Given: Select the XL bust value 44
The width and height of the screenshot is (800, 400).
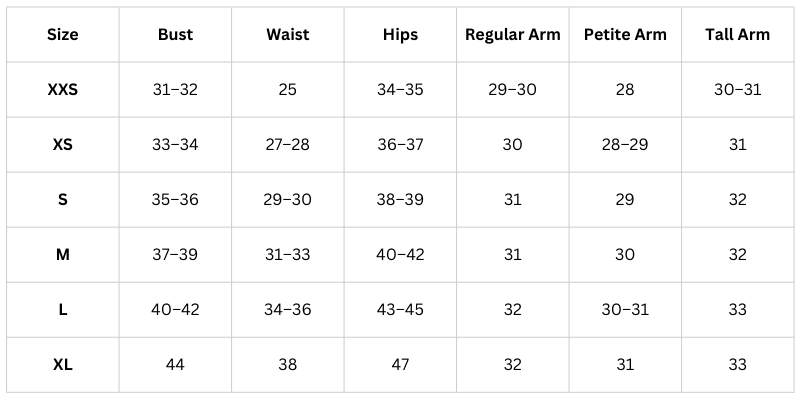Looking at the screenshot, I should 175,365.
